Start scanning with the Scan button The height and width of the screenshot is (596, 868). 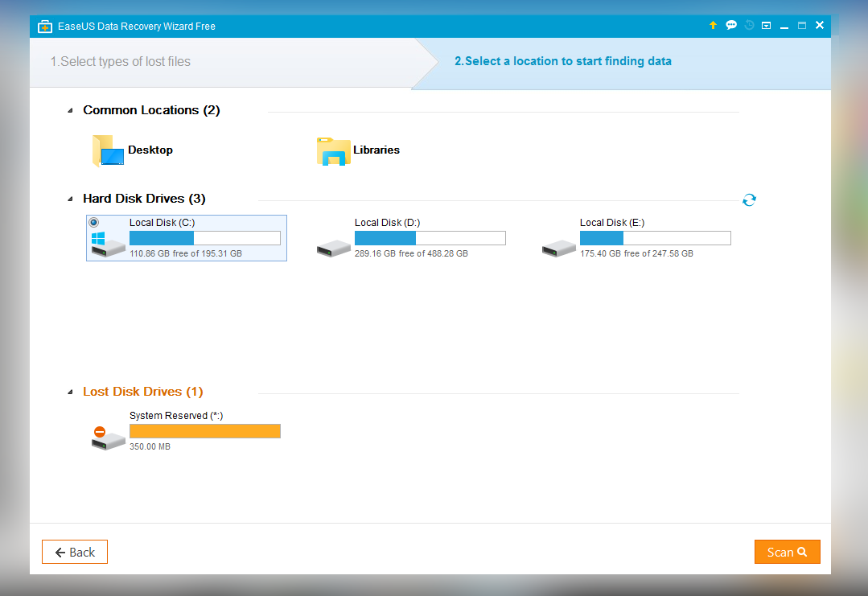click(787, 552)
